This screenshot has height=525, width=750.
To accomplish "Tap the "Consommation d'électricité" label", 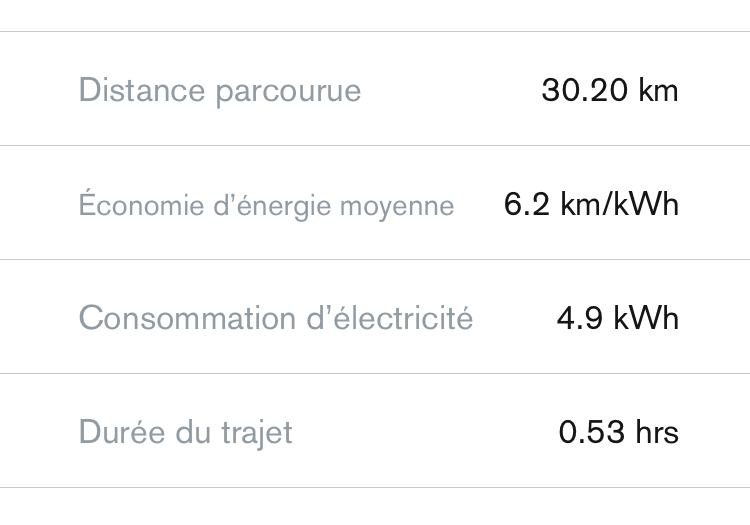I will (275, 319).
